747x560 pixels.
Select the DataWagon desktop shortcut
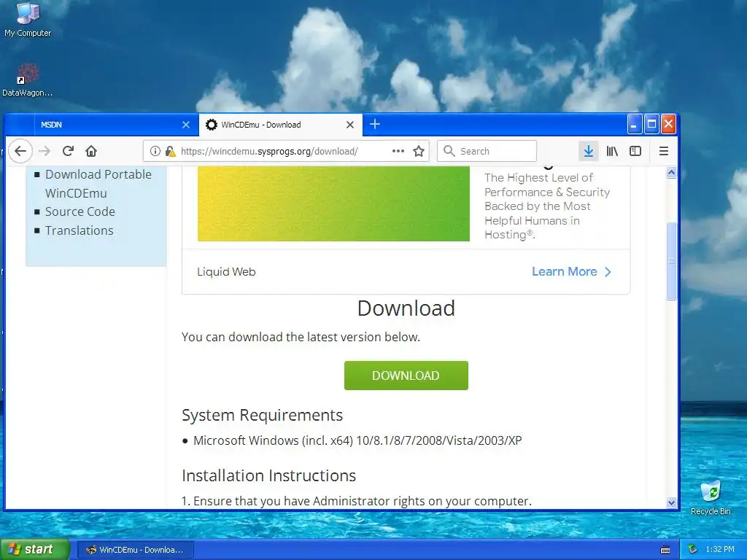[27, 80]
